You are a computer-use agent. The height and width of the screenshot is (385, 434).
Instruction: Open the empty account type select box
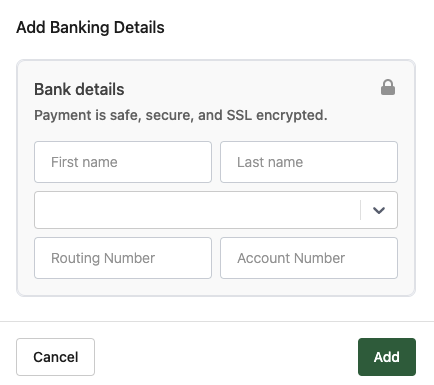pyautogui.click(x=216, y=210)
